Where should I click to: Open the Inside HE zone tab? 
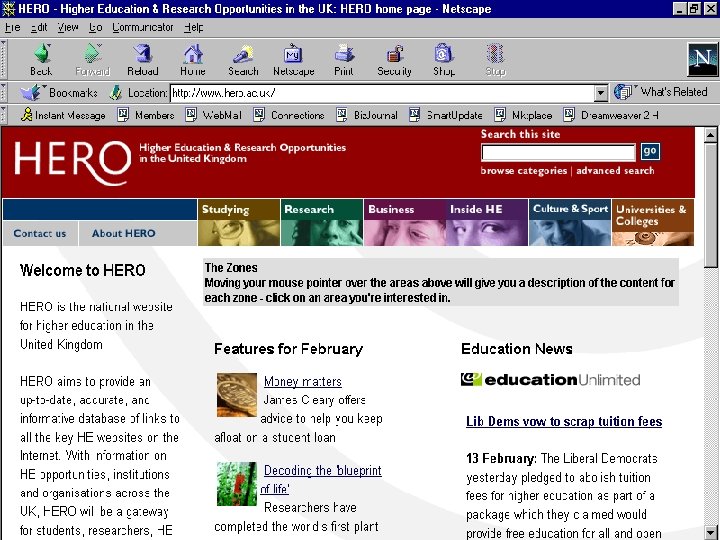[x=487, y=222]
